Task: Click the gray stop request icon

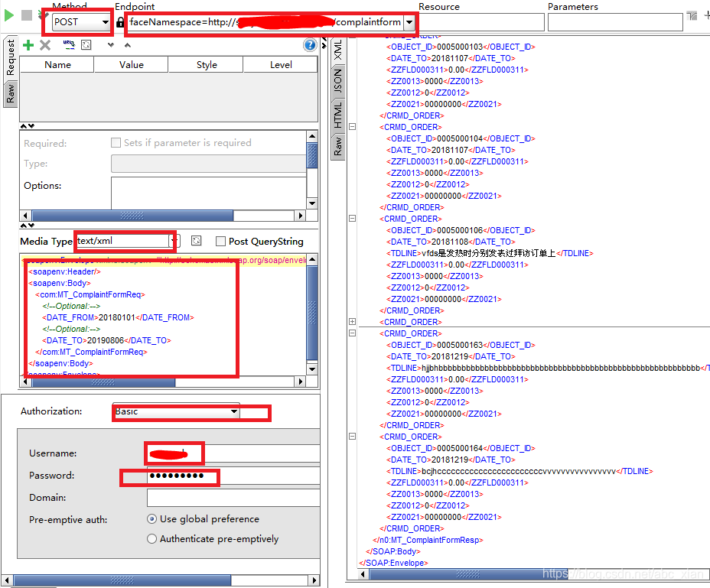Action: [x=26, y=15]
